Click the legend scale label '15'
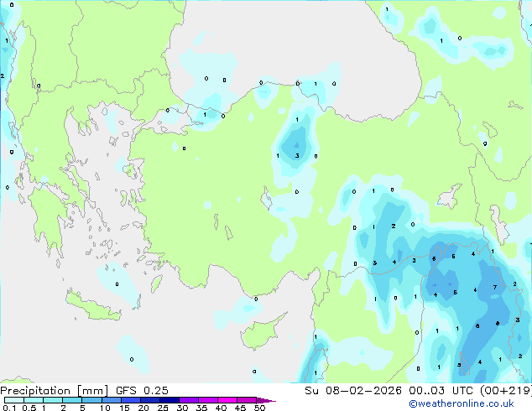Viewport: 532px width, 411px height. tap(124, 408)
